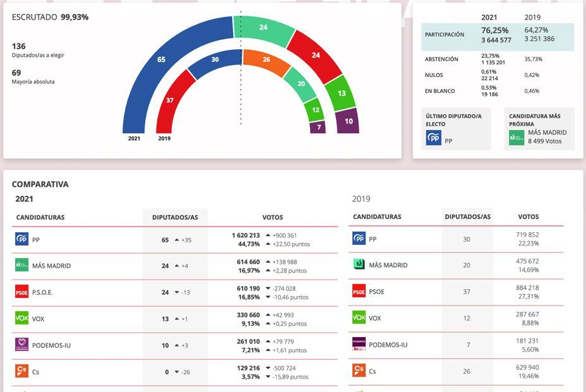Click the Más Madrid logo in 2021 candidaturas
This screenshot has height=392, width=586.
[x=21, y=265]
